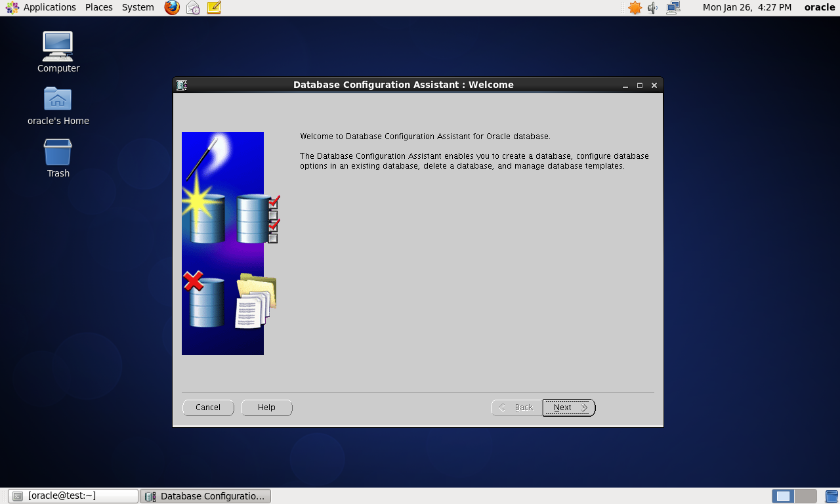Switch to the second workspace
Image resolution: width=840 pixels, height=504 pixels.
pos(805,496)
